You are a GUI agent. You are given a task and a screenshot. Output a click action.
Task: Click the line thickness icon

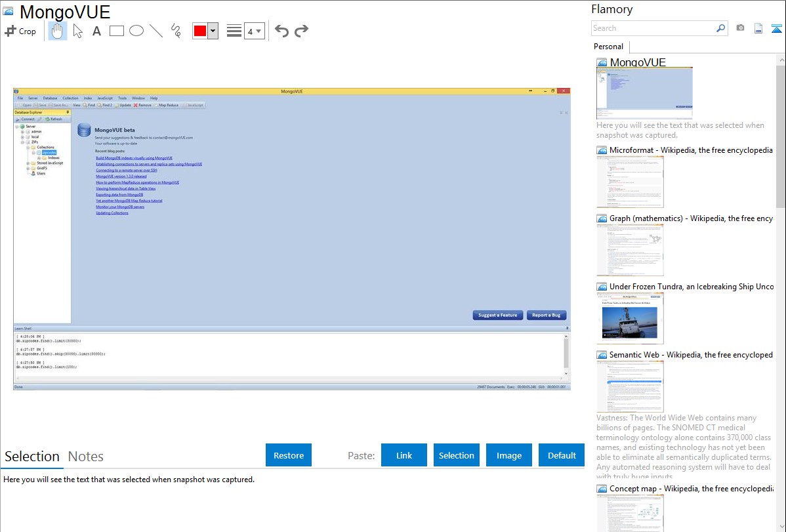click(x=234, y=31)
